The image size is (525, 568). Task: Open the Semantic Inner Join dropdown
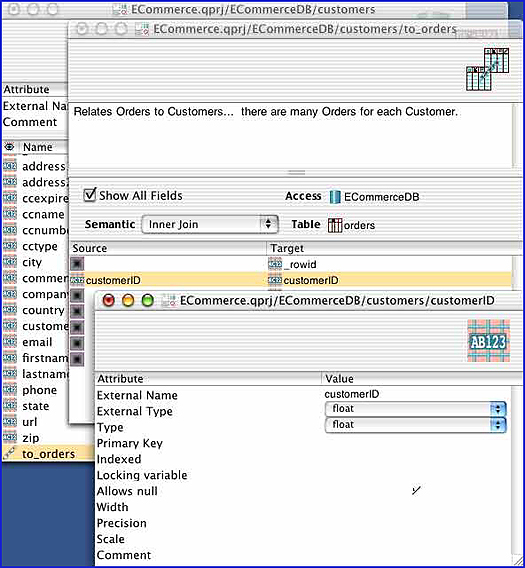click(210, 224)
